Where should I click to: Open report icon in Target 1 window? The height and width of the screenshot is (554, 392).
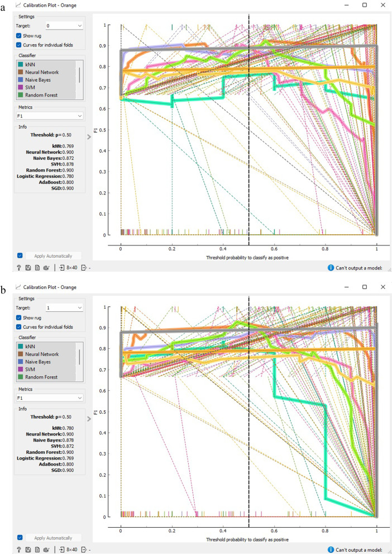[x=37, y=550]
